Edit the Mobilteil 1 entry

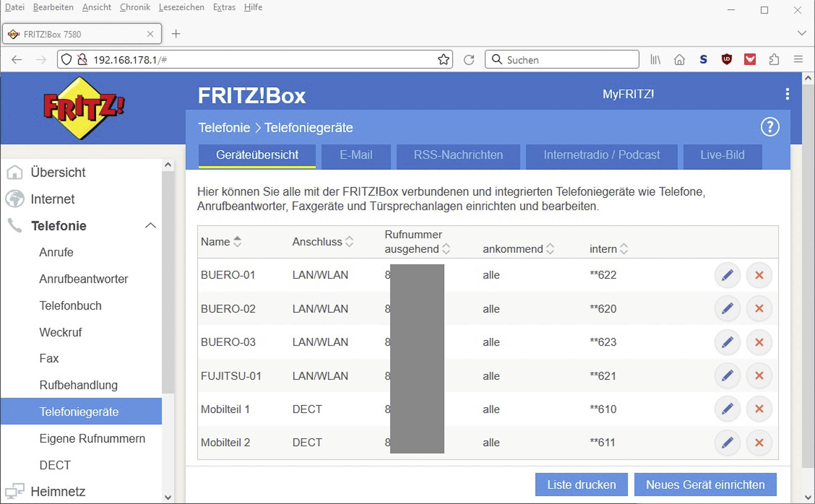coord(727,409)
